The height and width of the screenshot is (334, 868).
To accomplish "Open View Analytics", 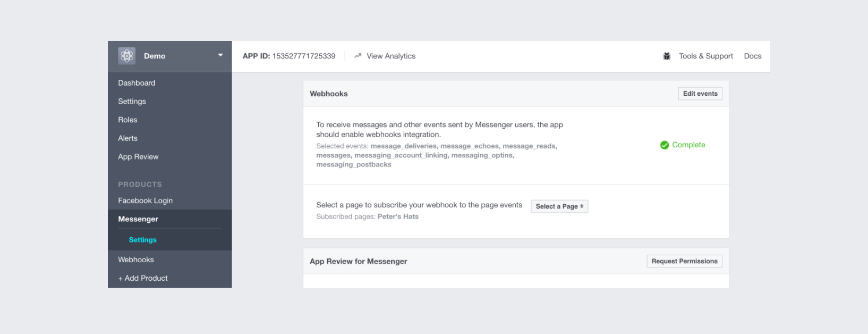I will tap(391, 56).
